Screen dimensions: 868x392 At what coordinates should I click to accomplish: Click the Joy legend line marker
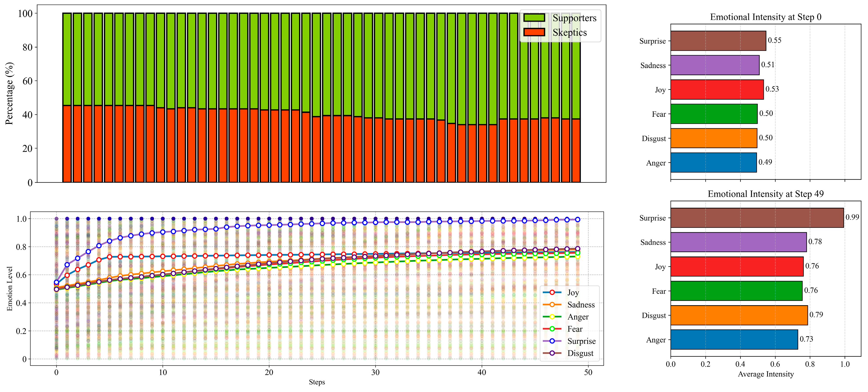pyautogui.click(x=552, y=292)
